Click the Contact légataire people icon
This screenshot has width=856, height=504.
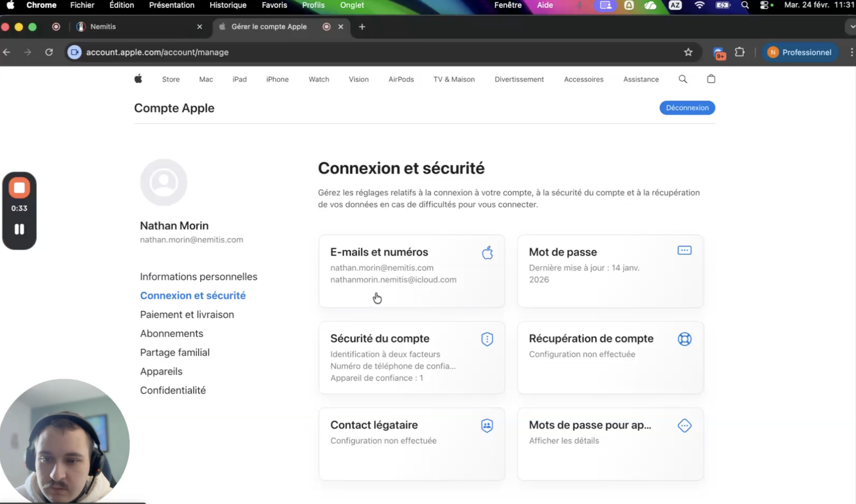[x=487, y=425]
